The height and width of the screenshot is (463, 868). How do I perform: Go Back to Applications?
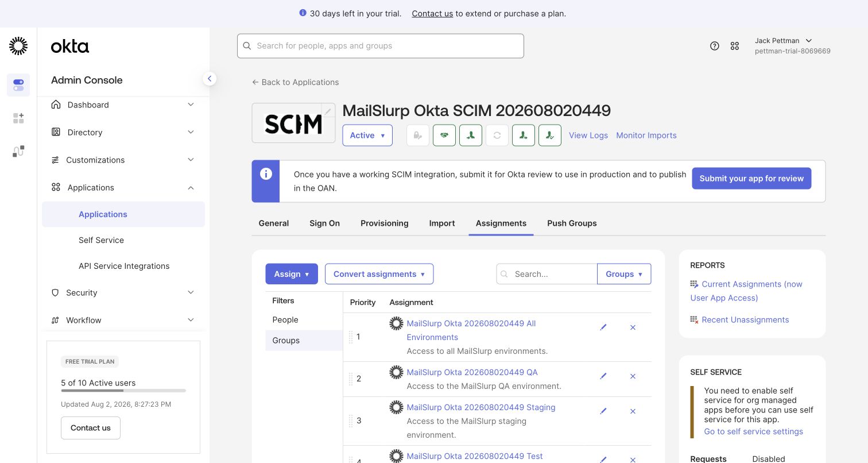(x=295, y=82)
